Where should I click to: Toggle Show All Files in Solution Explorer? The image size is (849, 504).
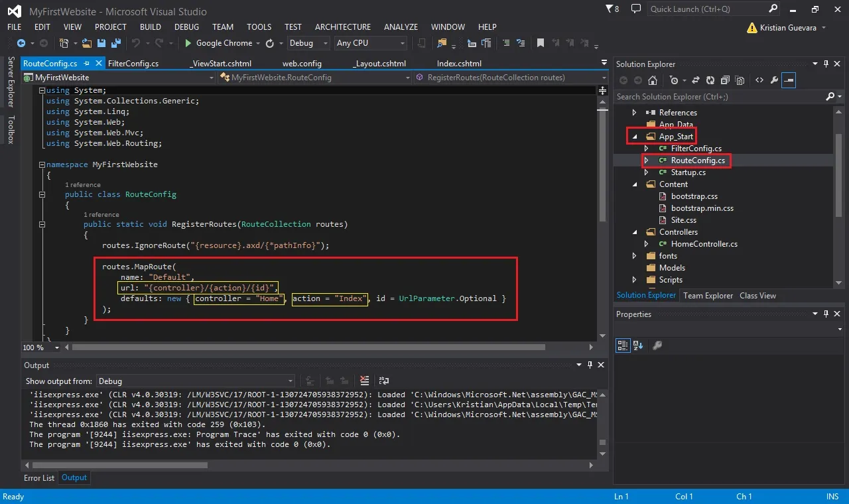(740, 80)
